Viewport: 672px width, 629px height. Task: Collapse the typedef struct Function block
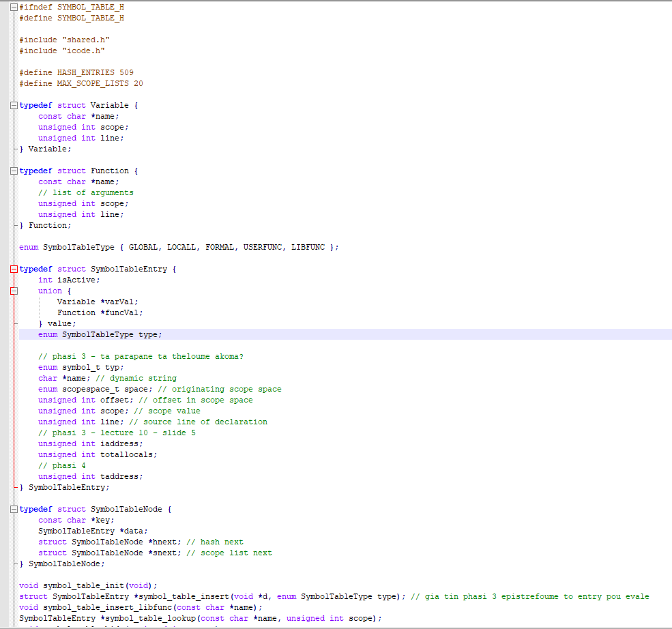(x=14, y=171)
